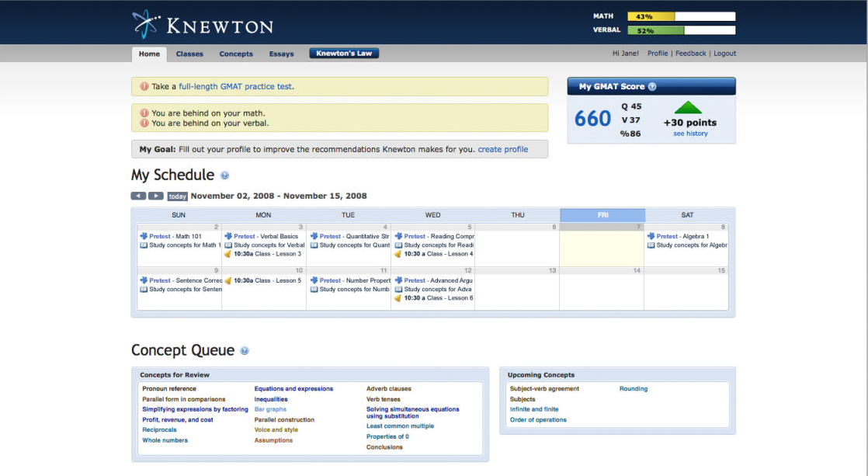This screenshot has height=476, width=868.
Task: Click book icon for Study concepts for Algebr
Action: click(651, 245)
